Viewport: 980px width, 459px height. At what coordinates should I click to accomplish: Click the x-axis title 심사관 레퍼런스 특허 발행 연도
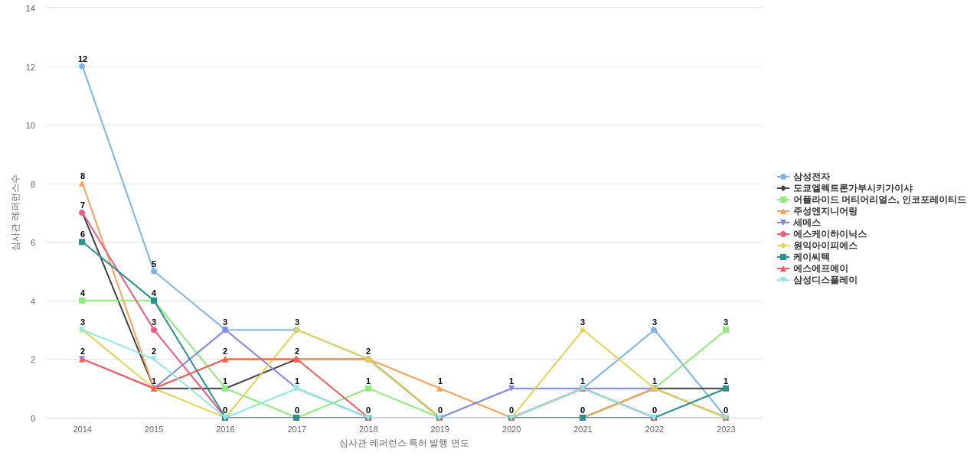coord(403,443)
